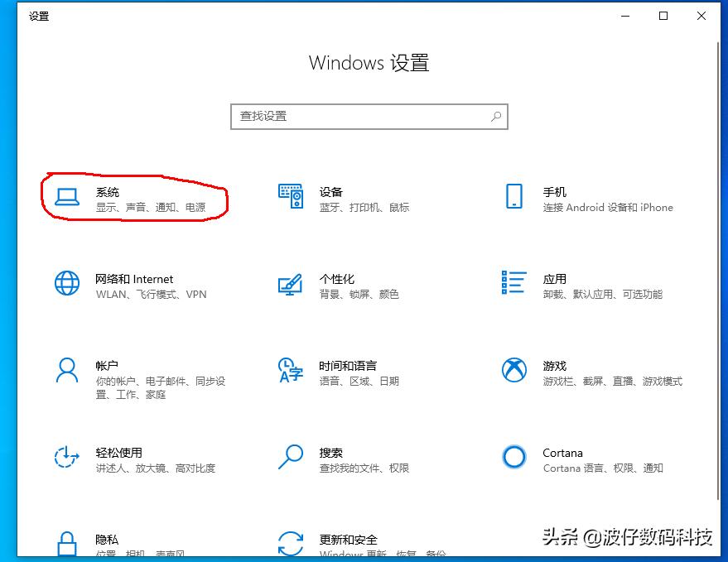Open 设备 settings by clicking its label
The height and width of the screenshot is (562, 728).
(x=331, y=191)
